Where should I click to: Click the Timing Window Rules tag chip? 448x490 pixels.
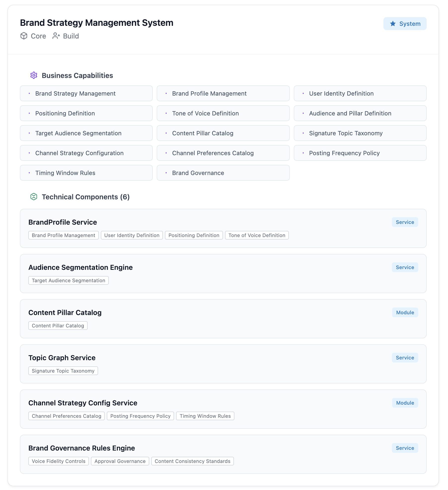point(205,416)
